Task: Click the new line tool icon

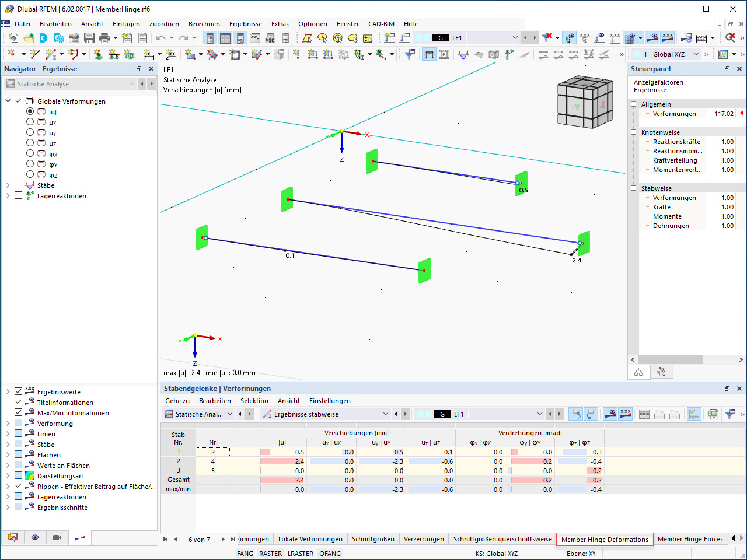Action: [35, 54]
